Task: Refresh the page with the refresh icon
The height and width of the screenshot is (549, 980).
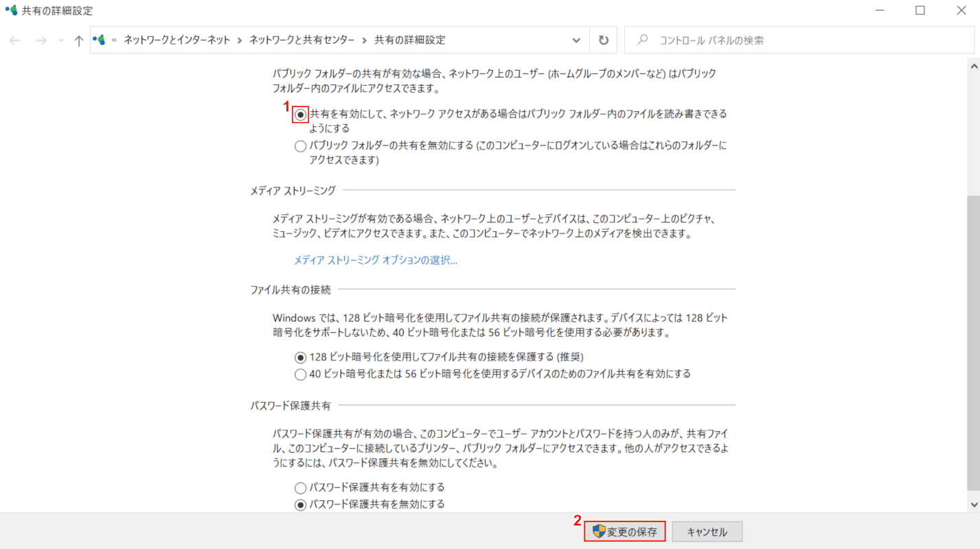Action: [x=604, y=40]
